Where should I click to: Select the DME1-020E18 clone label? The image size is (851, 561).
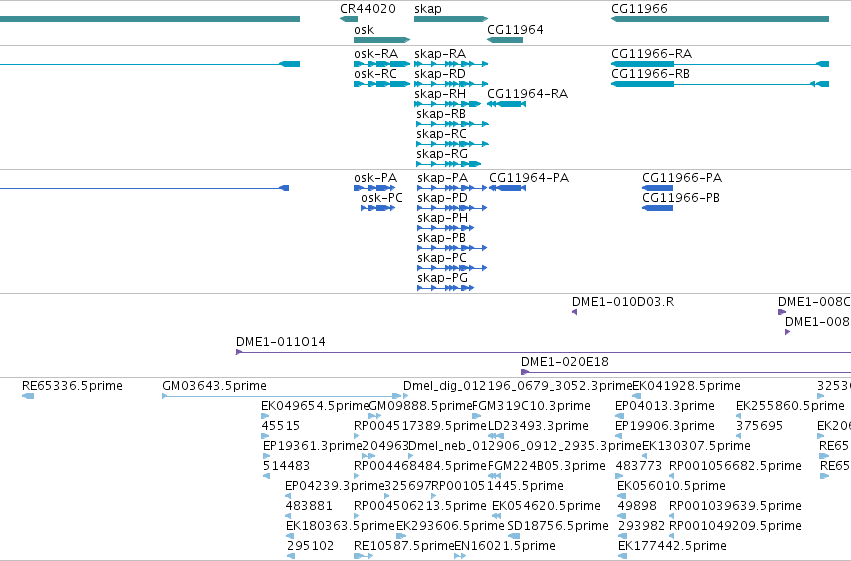(x=565, y=362)
